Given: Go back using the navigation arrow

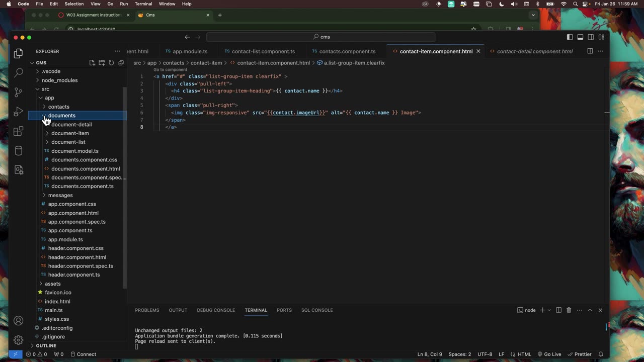Looking at the screenshot, I should (x=187, y=37).
